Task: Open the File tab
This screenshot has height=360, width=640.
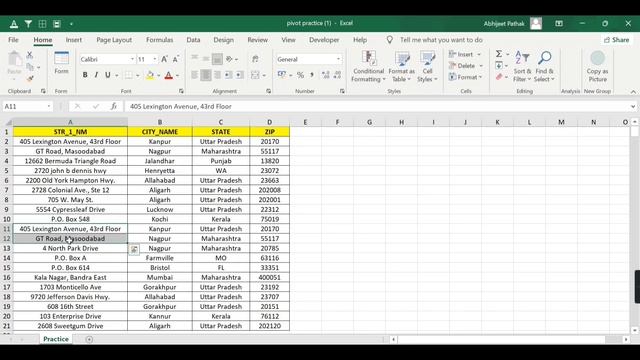Action: [x=13, y=40]
